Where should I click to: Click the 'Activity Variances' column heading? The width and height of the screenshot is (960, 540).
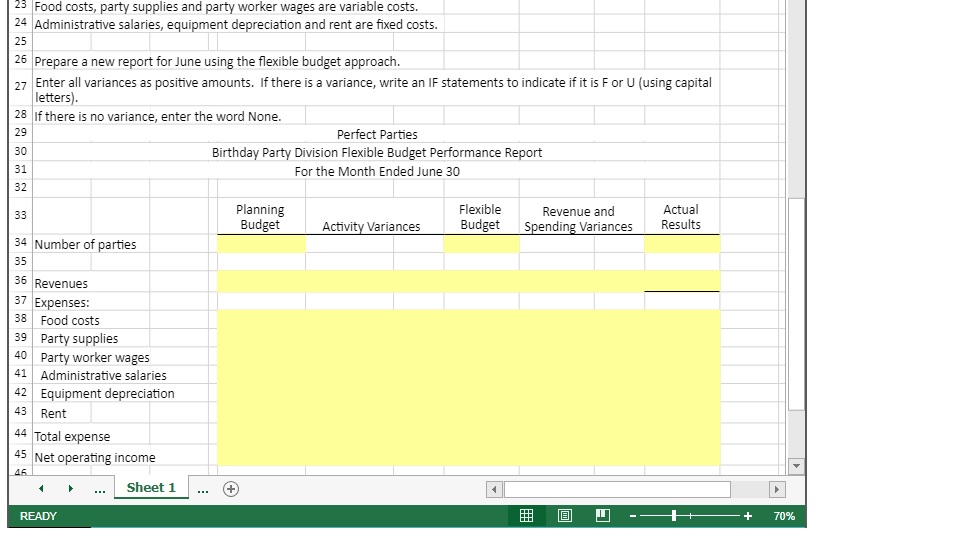[x=371, y=227]
